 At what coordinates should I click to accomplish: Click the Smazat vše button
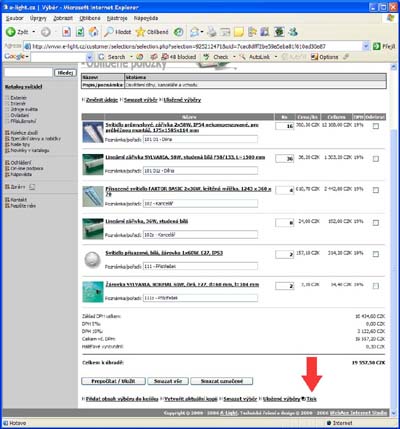point(168,381)
